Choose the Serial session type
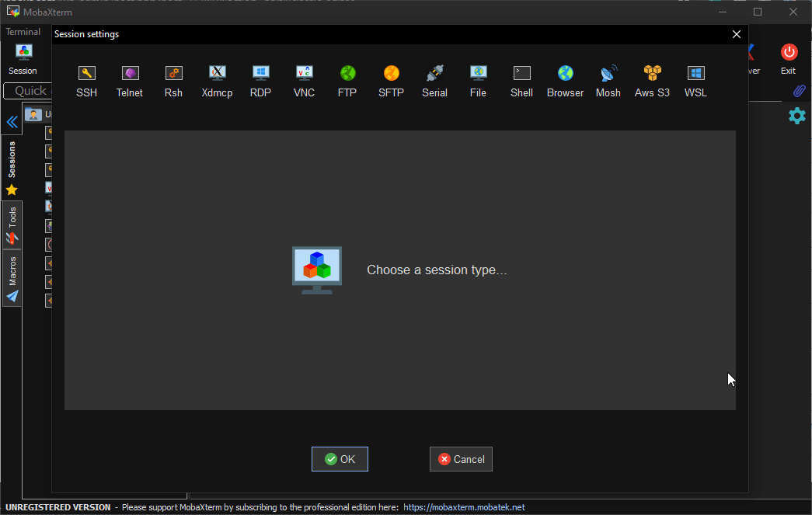Screen dimensions: 812x515 click(x=434, y=82)
